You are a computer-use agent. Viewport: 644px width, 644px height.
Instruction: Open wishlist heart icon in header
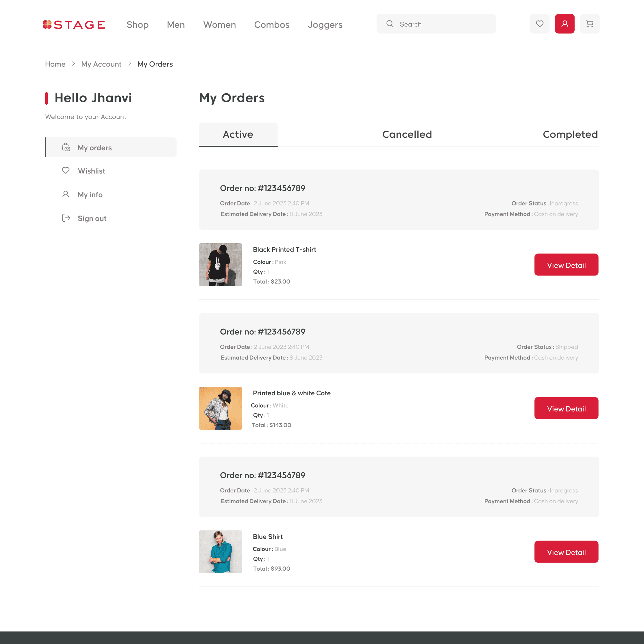539,24
